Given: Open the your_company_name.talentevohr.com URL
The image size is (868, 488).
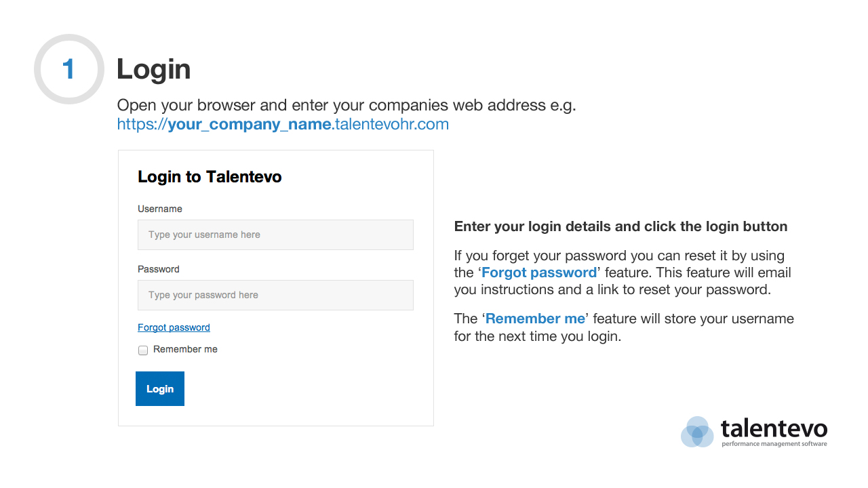Looking at the screenshot, I should (x=283, y=124).
